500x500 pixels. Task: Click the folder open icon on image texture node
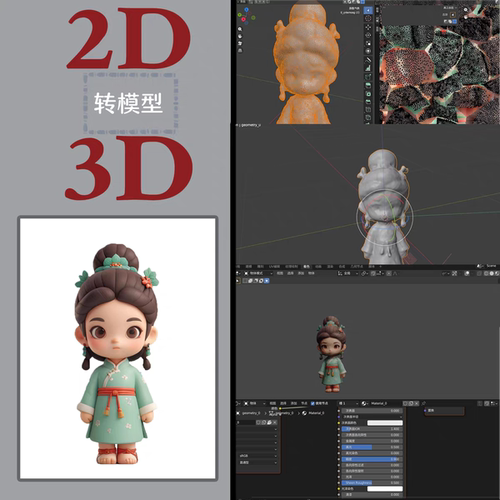tap(269, 423)
